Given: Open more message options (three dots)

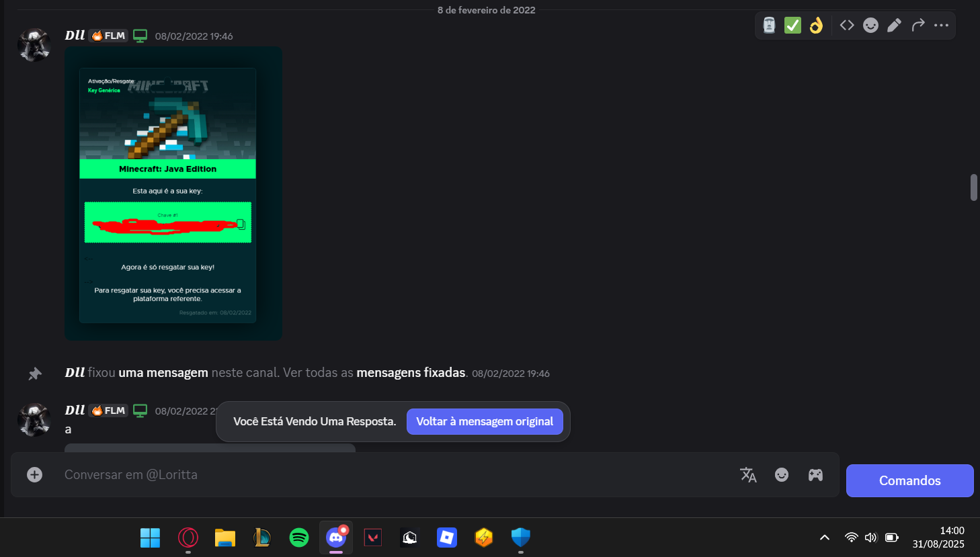Looking at the screenshot, I should coord(941,26).
